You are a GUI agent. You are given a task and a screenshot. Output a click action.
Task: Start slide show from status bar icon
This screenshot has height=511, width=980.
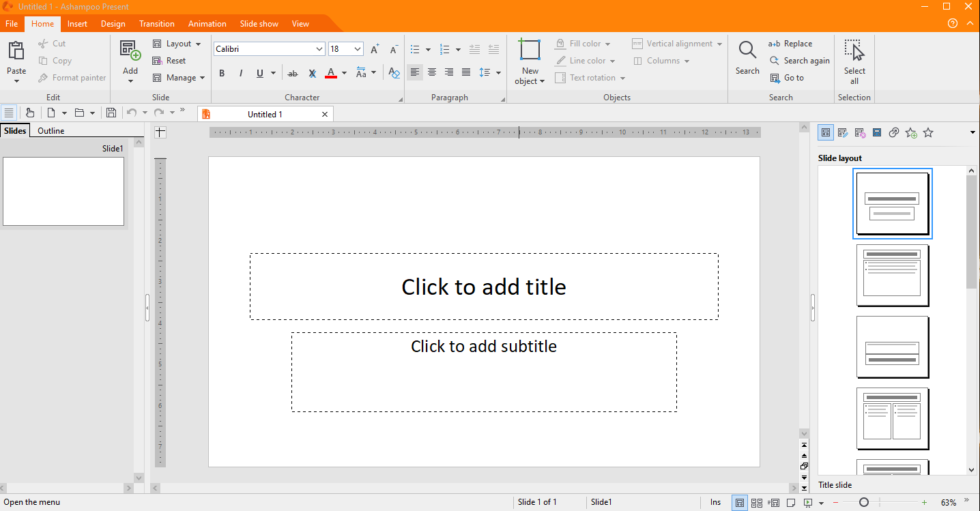tap(808, 503)
